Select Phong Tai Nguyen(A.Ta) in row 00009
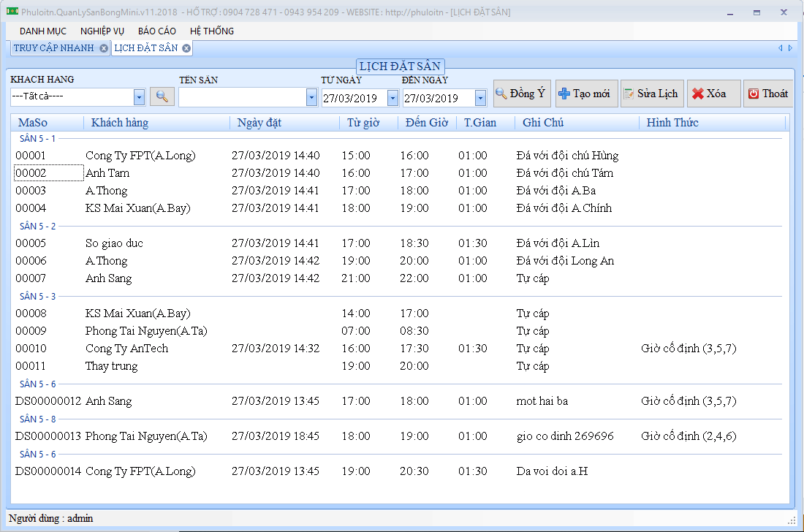 pos(146,330)
